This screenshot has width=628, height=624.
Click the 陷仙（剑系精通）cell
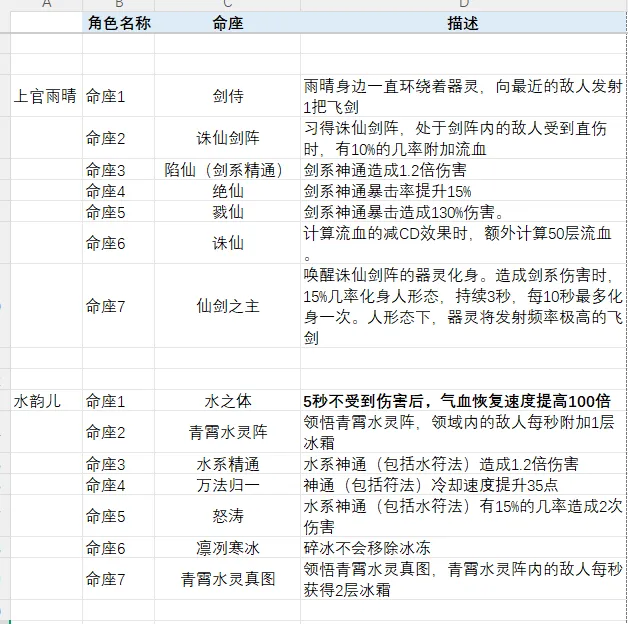click(x=227, y=169)
